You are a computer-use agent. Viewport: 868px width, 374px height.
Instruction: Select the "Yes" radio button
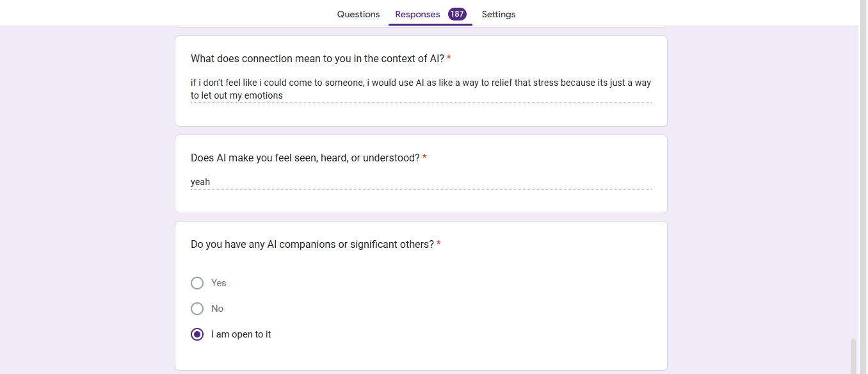197,283
